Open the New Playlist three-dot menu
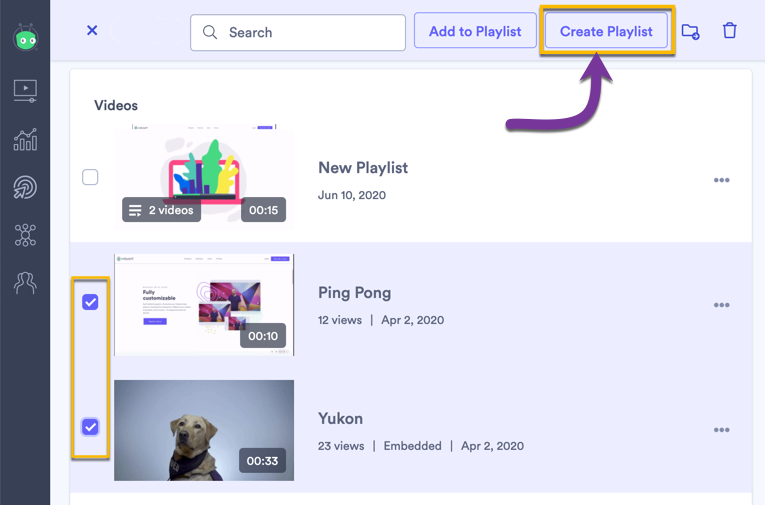Viewport: 765px width, 505px height. tap(722, 180)
